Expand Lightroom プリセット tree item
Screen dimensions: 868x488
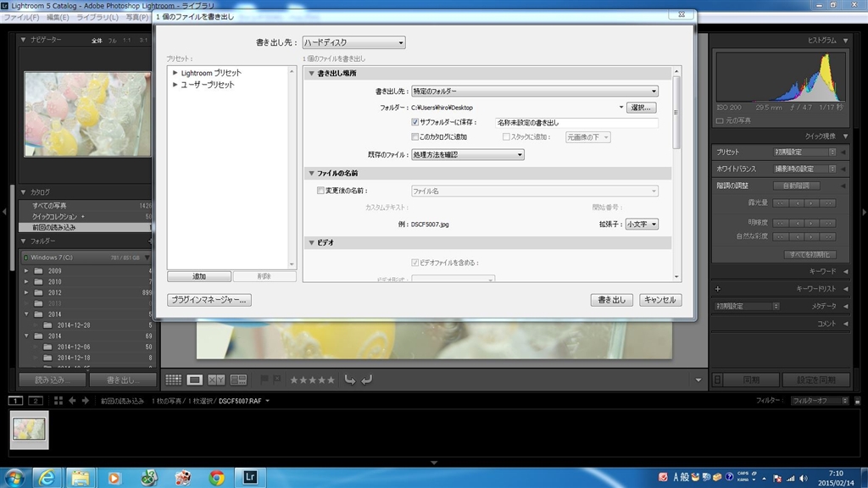175,73
